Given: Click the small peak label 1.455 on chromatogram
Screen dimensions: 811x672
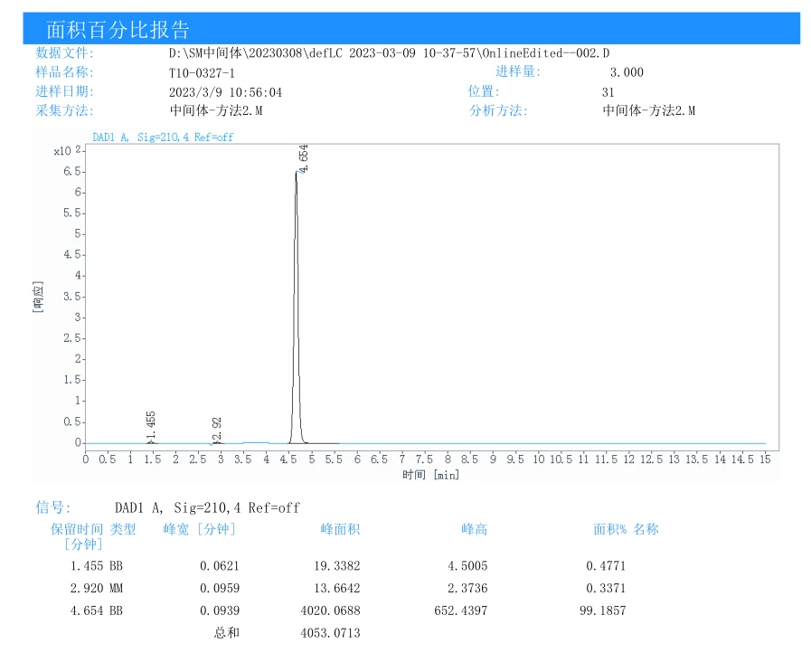Looking at the screenshot, I should pyautogui.click(x=150, y=426).
